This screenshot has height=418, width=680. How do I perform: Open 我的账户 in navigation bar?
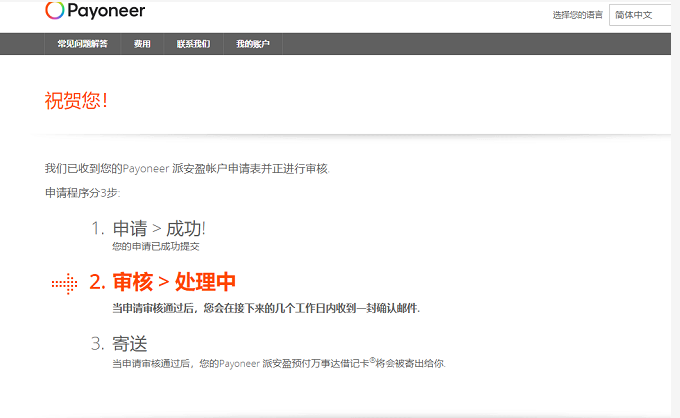click(253, 44)
